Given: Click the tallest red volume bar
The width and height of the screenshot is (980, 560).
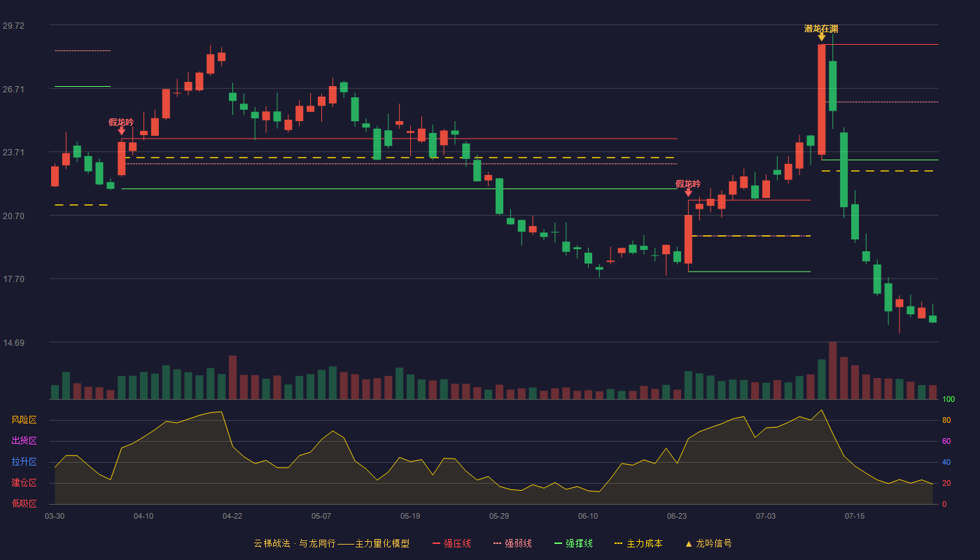Looking at the screenshot, I should point(832,370).
